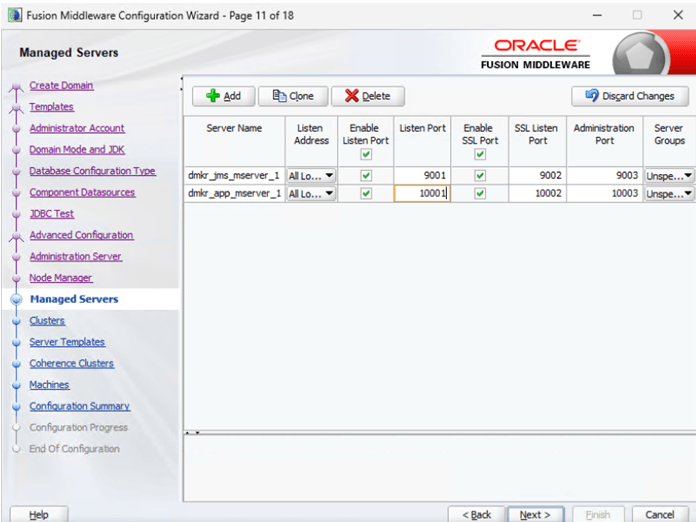Open Listen Address dropdown for dmkr_jms_mserver_1
This screenshot has height=522, width=696.
(x=311, y=176)
